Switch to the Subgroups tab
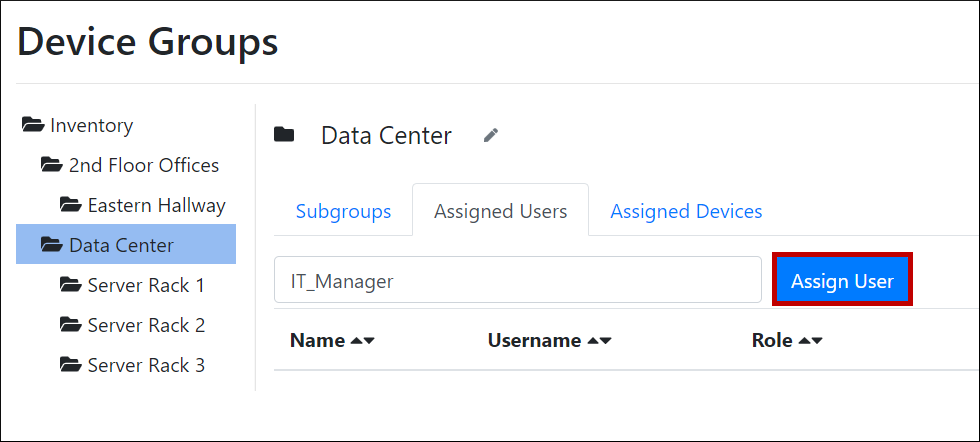980x442 pixels. [343, 211]
